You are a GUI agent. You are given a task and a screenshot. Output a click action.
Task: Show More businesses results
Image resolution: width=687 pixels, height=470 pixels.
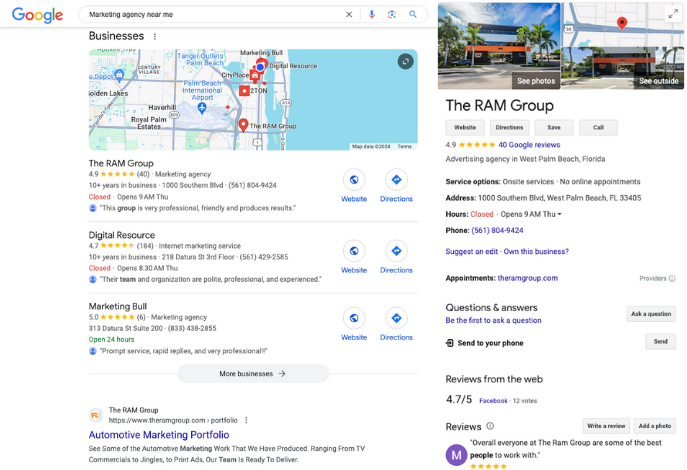tap(253, 373)
